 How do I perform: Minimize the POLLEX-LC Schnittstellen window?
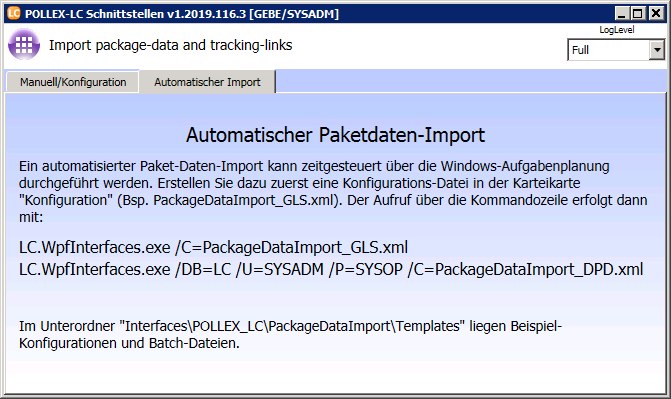(622, 14)
